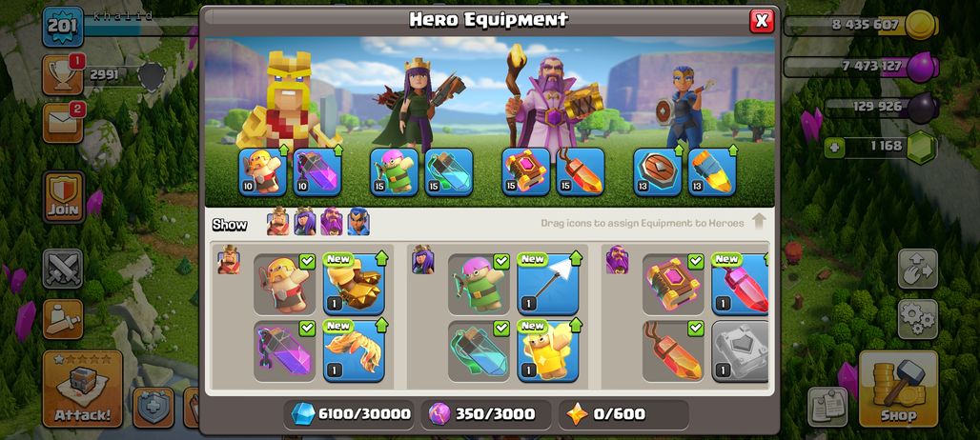Filter equipment by Royal Champion portrait
Viewport: 980px width, 440px height.
(x=358, y=222)
